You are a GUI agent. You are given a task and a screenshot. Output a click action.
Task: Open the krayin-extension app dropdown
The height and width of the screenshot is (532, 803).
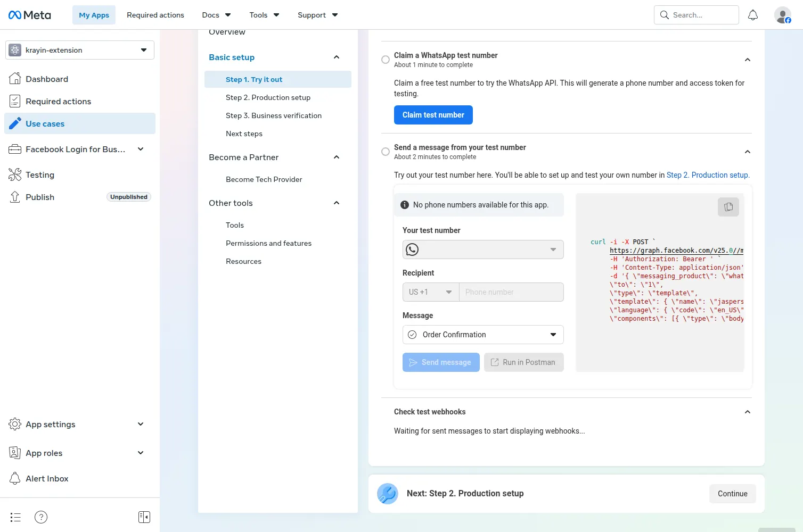tap(80, 50)
